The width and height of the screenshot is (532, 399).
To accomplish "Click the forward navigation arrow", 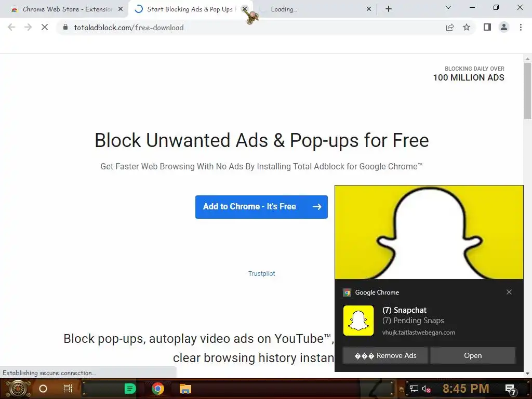I will [28, 28].
